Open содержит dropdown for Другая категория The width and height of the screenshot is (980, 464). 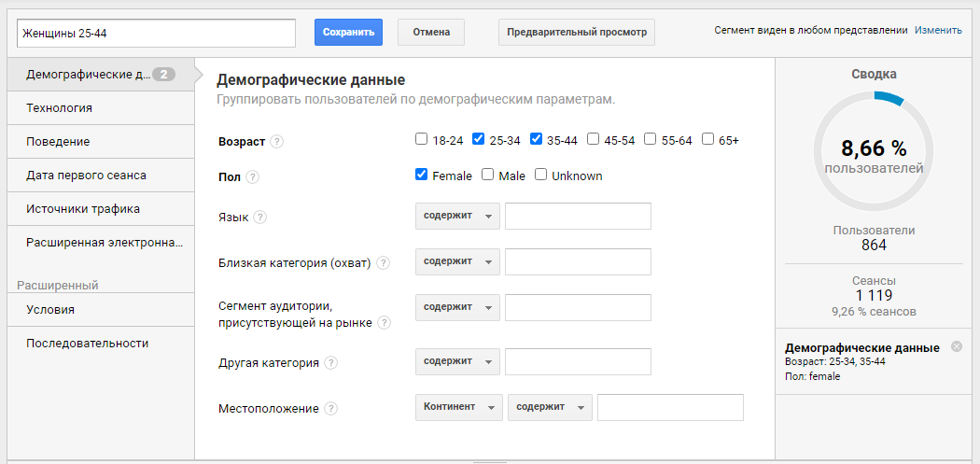(457, 361)
